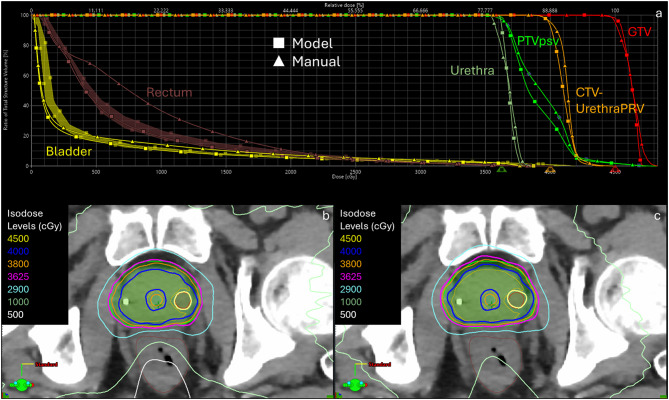
Task: Click the green patient orientation figure in panel c
Action: (355, 385)
